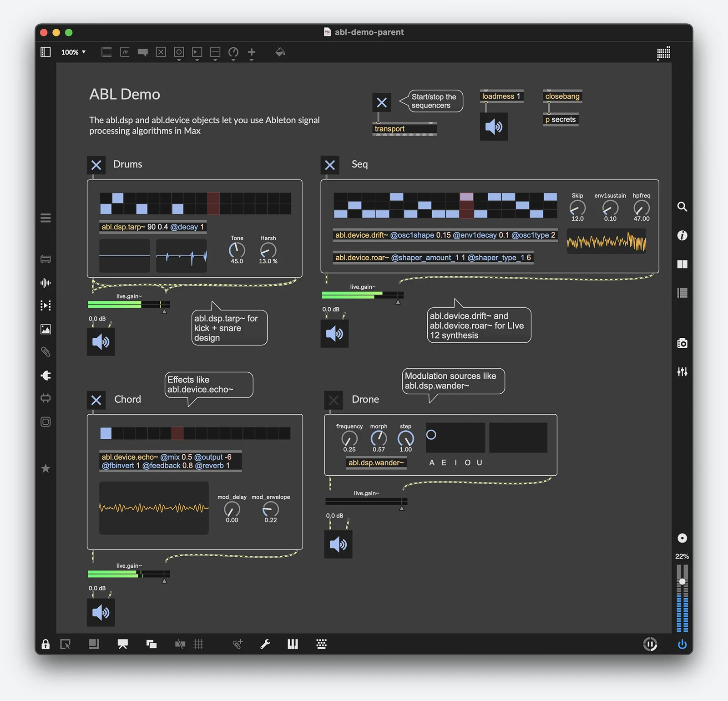The width and height of the screenshot is (728, 701).
Task: Click the morph dial in Drone
Action: coord(379,438)
